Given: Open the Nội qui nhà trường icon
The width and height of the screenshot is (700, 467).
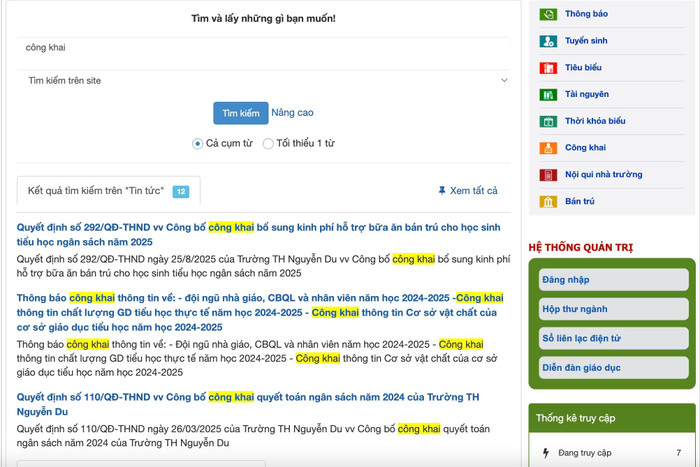Looking at the screenshot, I should coord(549,175).
